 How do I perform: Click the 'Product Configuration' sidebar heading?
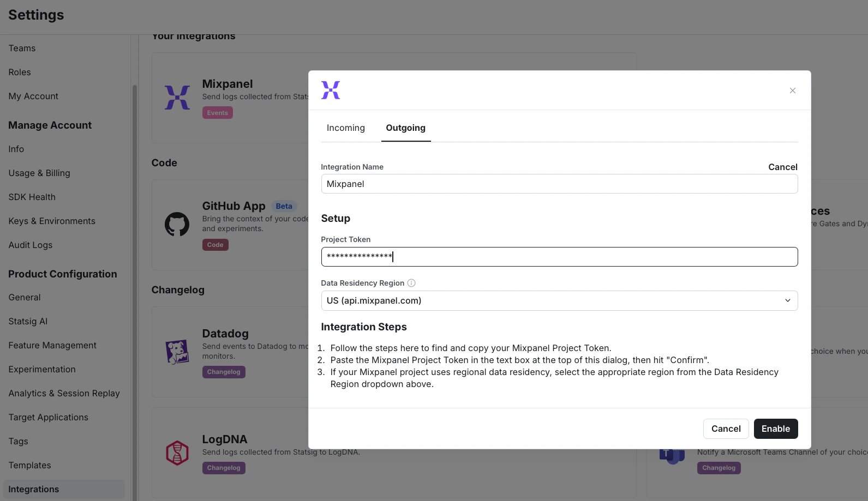click(63, 274)
